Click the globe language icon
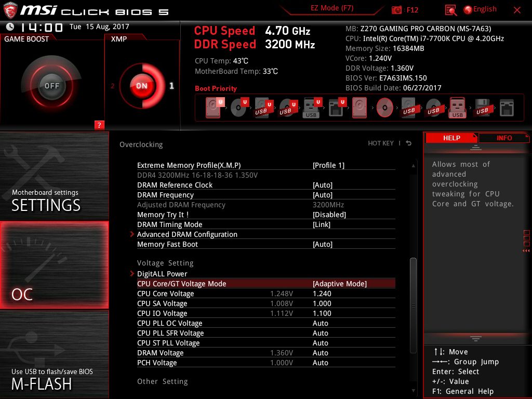This screenshot has height=399, width=532. [468, 10]
